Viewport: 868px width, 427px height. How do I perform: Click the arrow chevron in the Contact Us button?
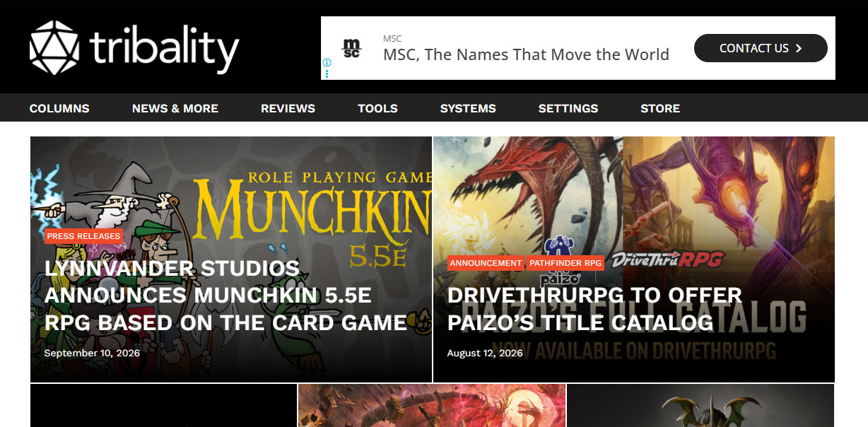pos(799,48)
